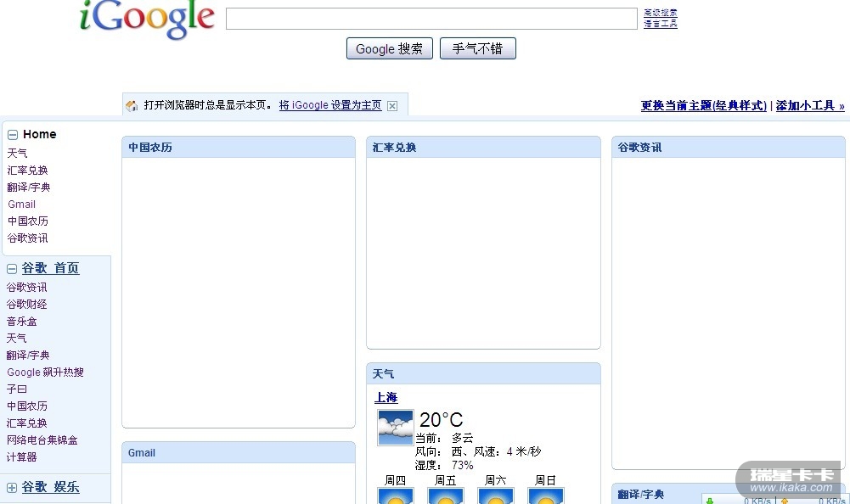
Task: Open the 上海 weather city link
Action: click(386, 397)
